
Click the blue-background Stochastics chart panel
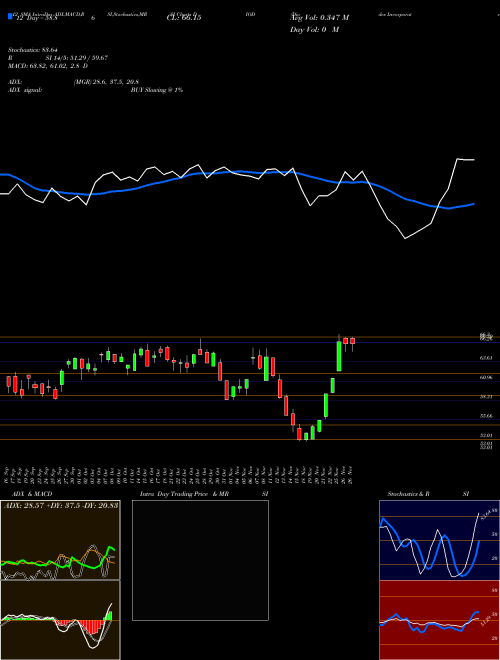pos(439,540)
